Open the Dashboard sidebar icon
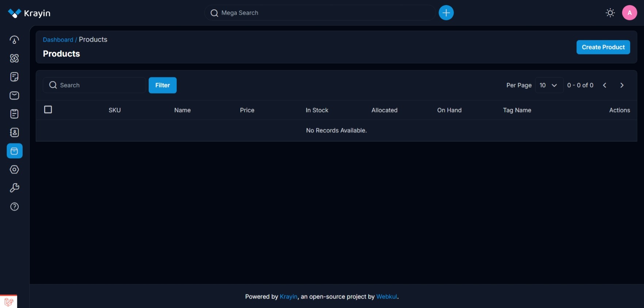 pyautogui.click(x=14, y=40)
